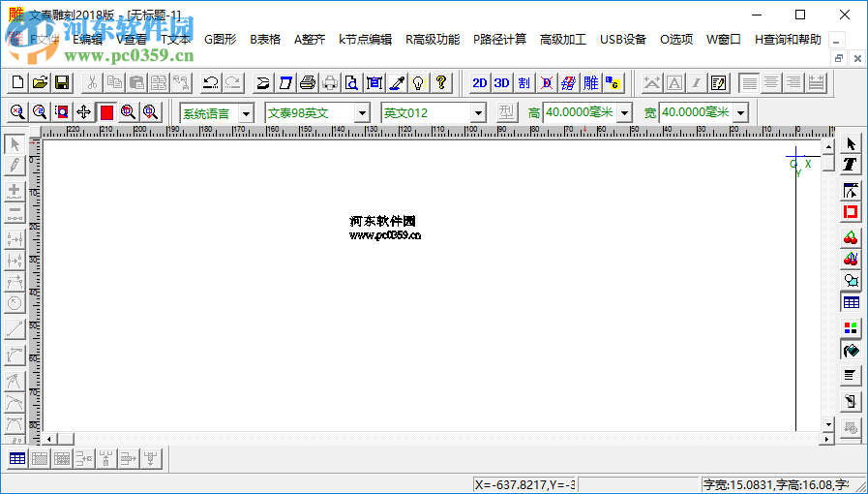Viewport: 868px width, 494px height.
Task: Expand the 系统语言 language dropdown
Action: click(246, 113)
